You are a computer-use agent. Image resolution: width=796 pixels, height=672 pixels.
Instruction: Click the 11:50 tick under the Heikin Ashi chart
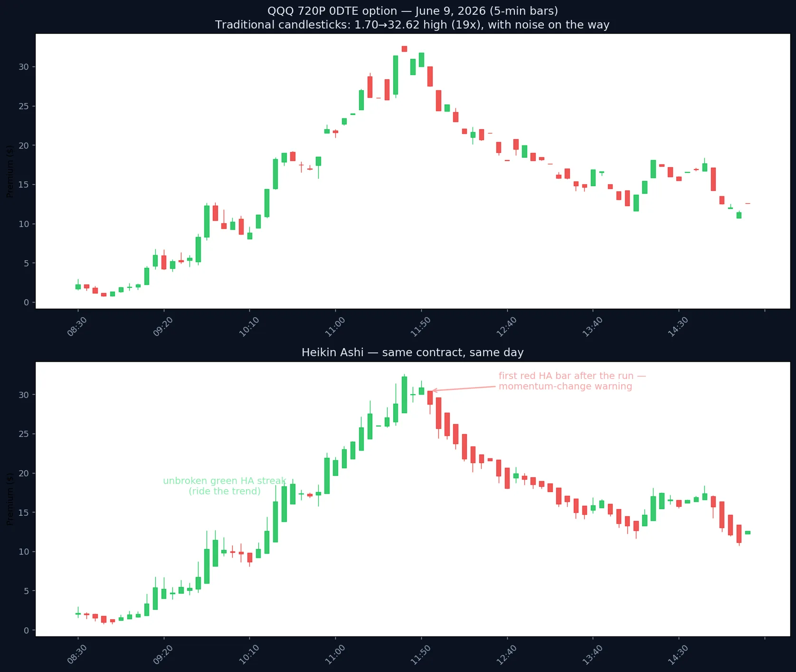click(x=420, y=654)
